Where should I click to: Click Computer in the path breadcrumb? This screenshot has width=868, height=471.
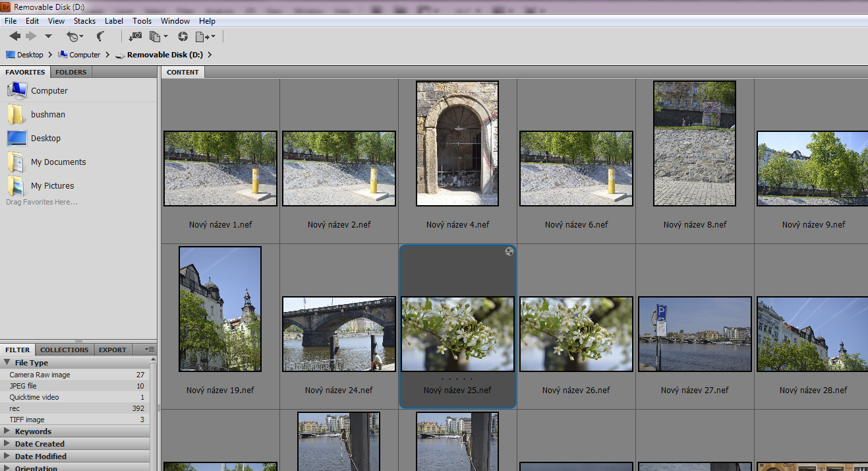pyautogui.click(x=85, y=55)
